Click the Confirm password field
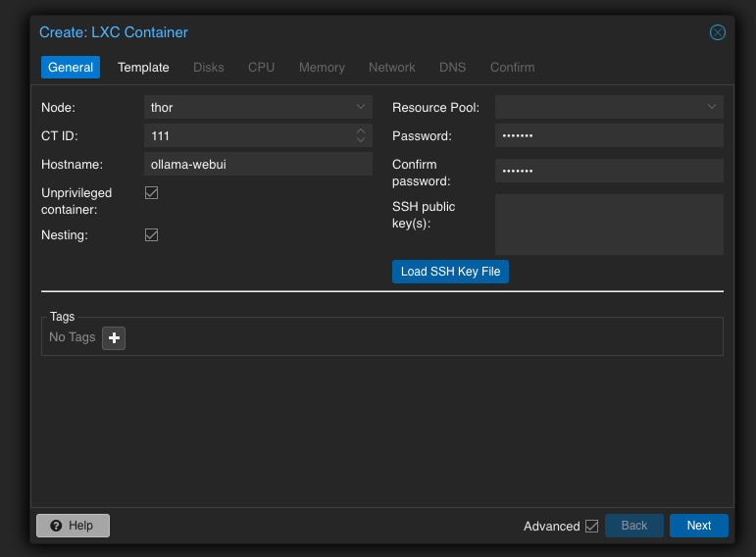The width and height of the screenshot is (756, 557). (x=608, y=171)
